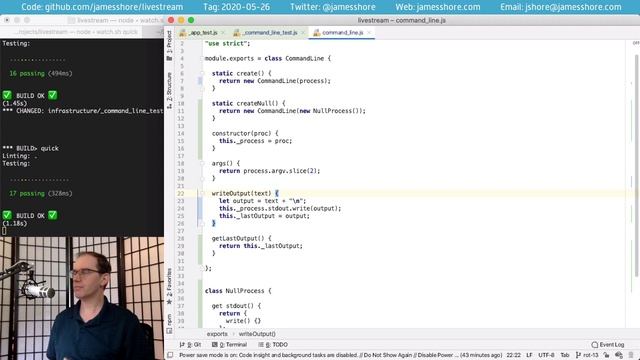This screenshot has height=360, width=640.
Task: Click the exports breadcrumb
Action: point(217,334)
